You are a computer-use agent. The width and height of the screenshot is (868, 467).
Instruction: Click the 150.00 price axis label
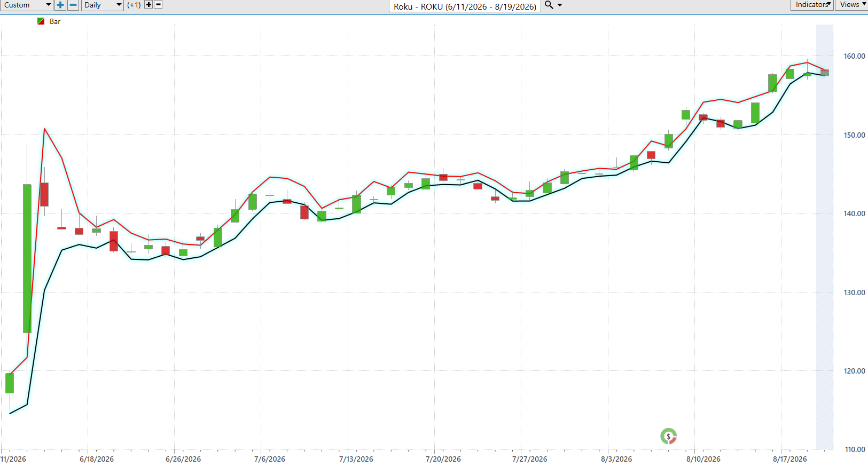(854, 135)
